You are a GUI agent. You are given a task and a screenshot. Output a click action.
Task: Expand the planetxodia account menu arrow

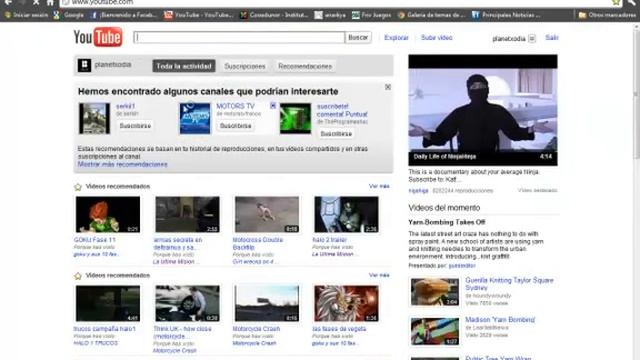[532, 38]
